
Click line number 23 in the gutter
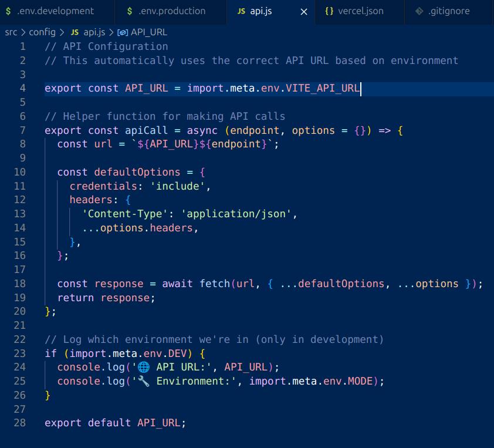19,353
